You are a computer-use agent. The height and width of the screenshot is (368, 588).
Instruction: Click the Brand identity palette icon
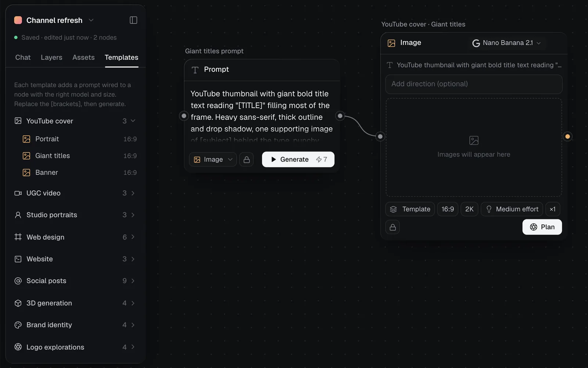tap(18, 325)
